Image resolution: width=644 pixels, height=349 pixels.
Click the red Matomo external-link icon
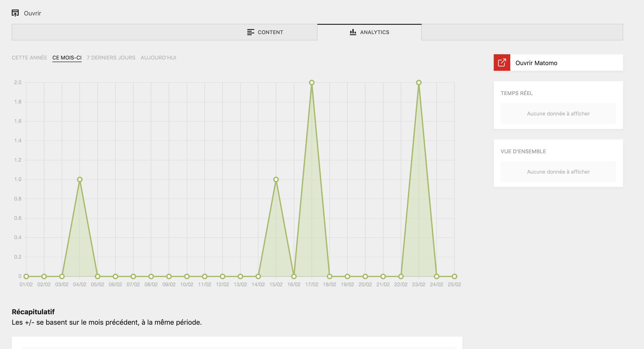[x=502, y=63]
